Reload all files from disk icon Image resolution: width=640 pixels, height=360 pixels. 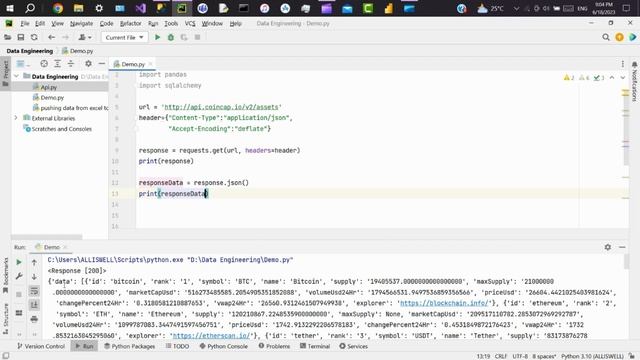tap(34, 37)
